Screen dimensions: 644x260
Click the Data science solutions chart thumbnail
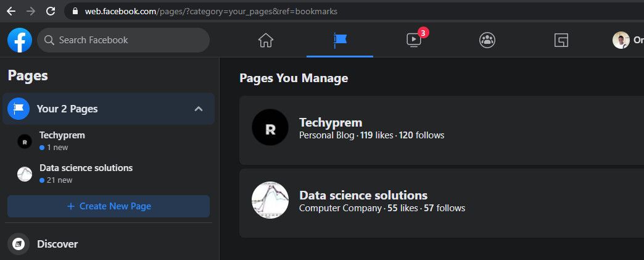pos(270,200)
